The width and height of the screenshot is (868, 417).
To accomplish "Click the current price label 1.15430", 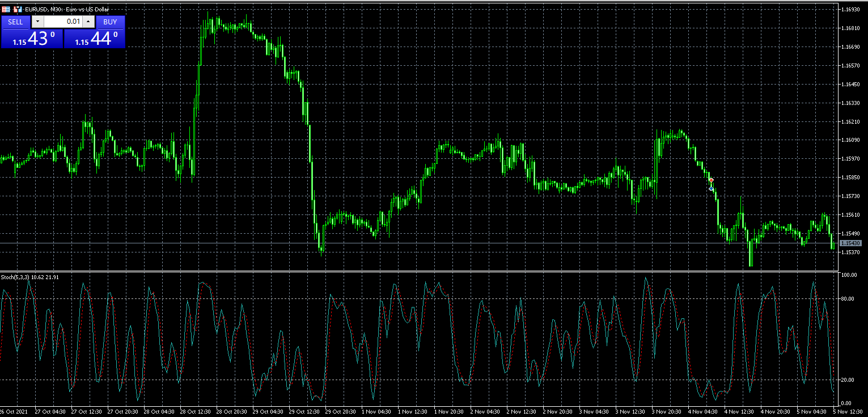I will click(850, 243).
